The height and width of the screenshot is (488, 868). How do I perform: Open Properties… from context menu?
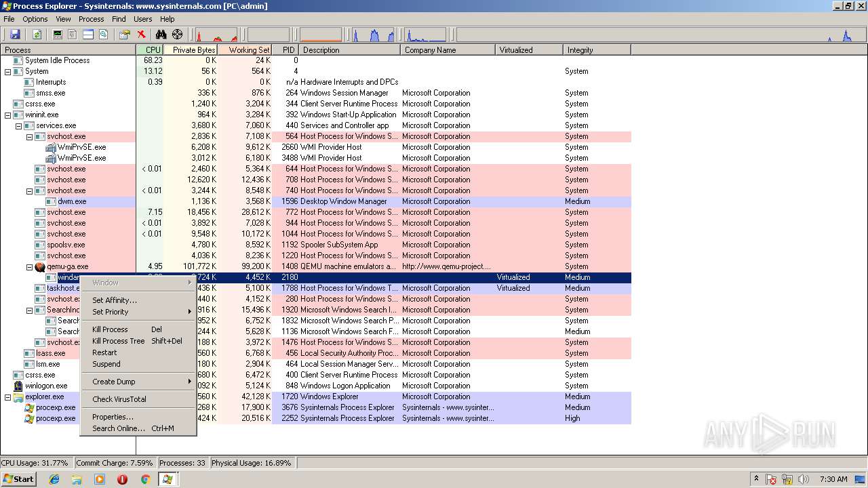(138, 417)
